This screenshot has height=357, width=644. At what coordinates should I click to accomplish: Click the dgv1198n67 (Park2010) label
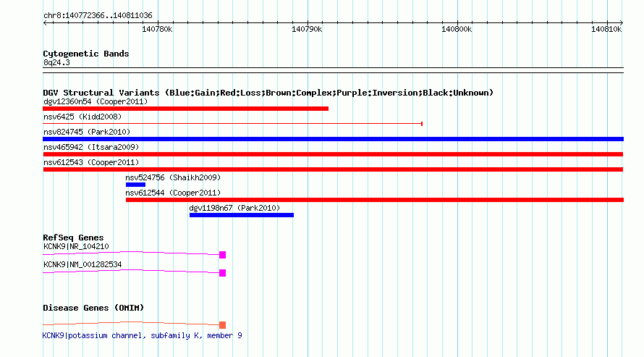point(234,208)
